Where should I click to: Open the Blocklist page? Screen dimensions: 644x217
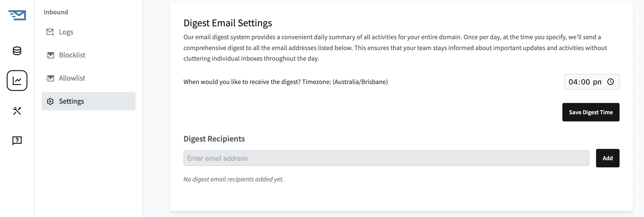tap(72, 55)
